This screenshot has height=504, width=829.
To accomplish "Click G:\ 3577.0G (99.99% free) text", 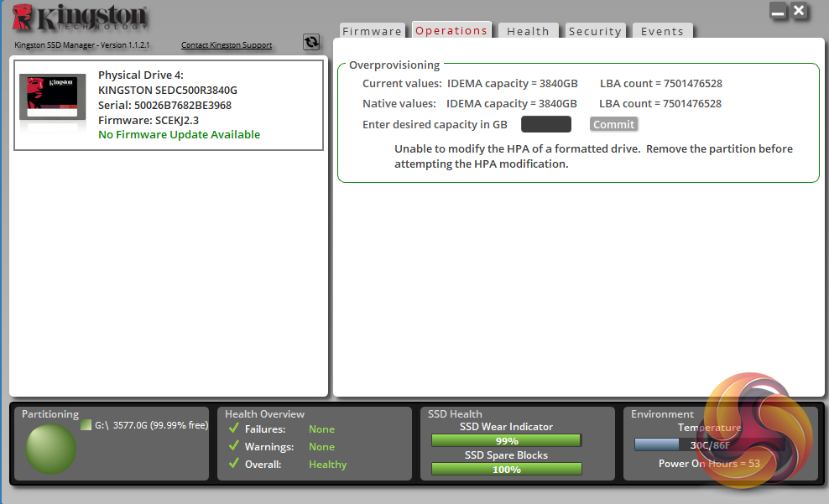I will (152, 425).
